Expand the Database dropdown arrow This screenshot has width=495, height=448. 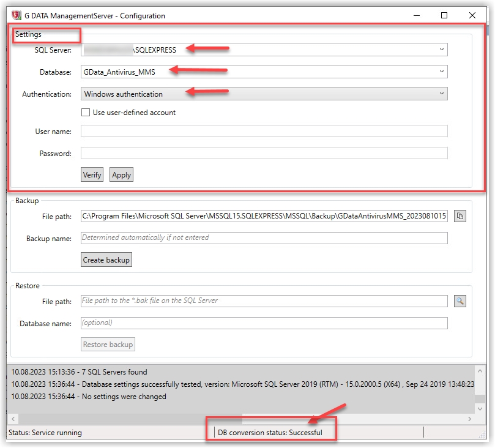pyautogui.click(x=441, y=72)
